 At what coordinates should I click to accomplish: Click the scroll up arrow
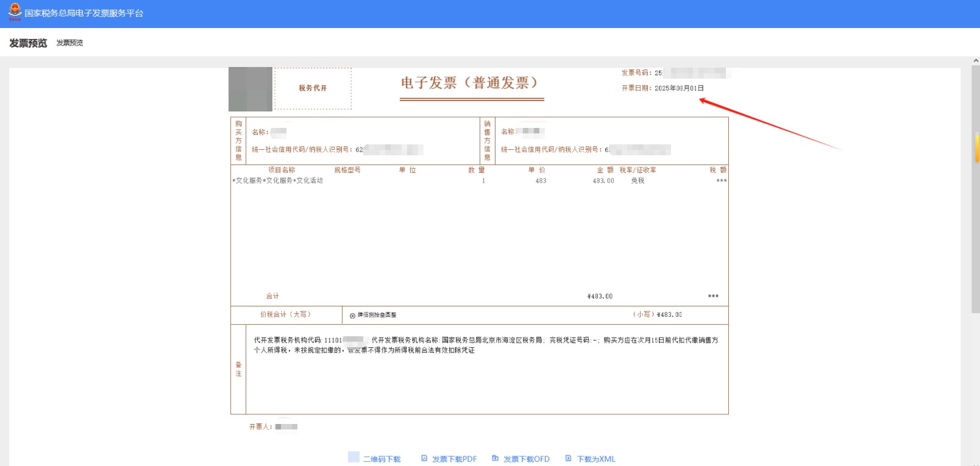[x=976, y=61]
